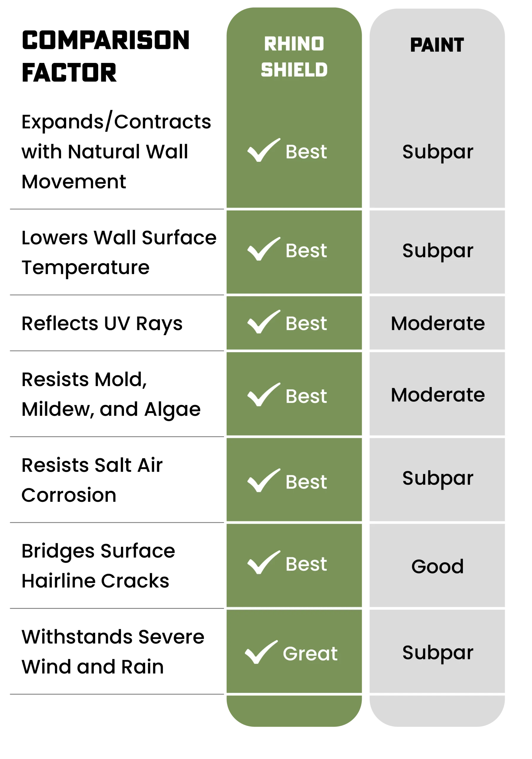The image size is (532, 759).
Task: Click the Subpar rating across from Great
Action: (x=437, y=653)
